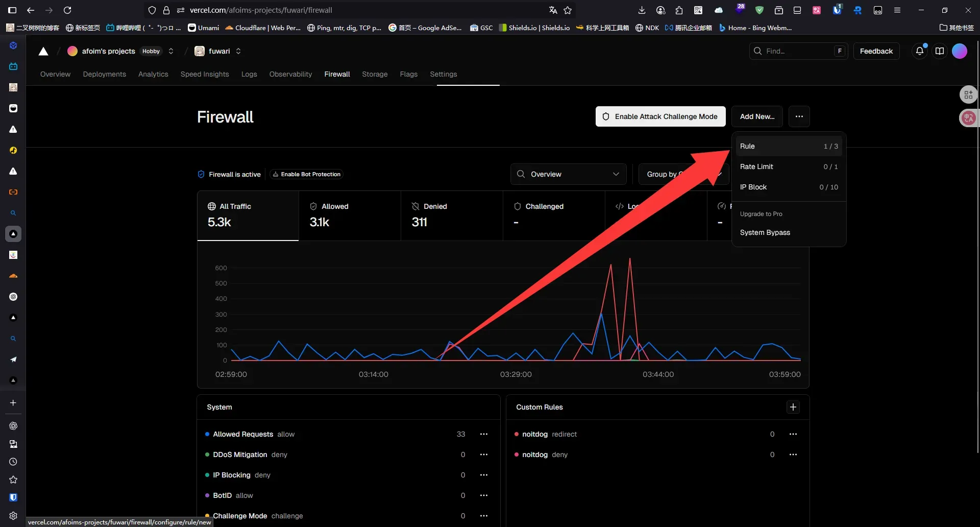Expand the Overview dropdown
Screen dimensions: 980x527
568,174
